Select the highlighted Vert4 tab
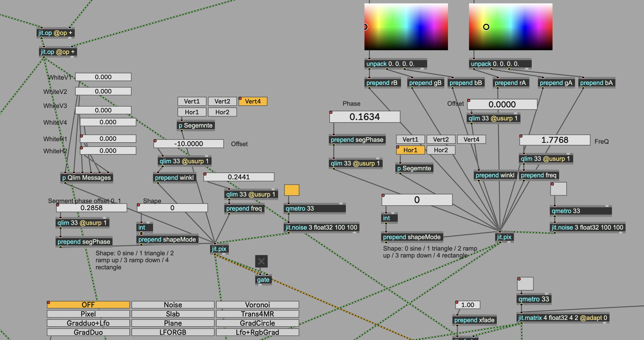Viewport: 644px width, 340px height. (x=253, y=101)
